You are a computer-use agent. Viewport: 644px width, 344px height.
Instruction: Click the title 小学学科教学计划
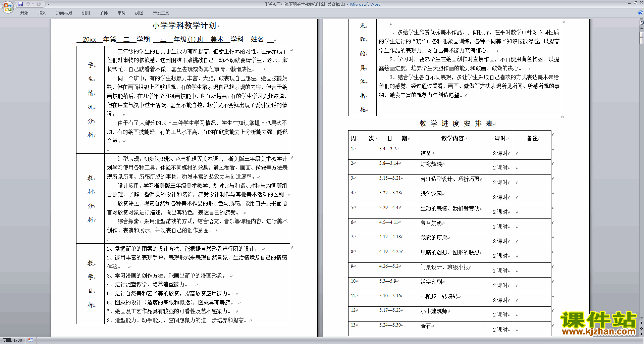(x=184, y=26)
